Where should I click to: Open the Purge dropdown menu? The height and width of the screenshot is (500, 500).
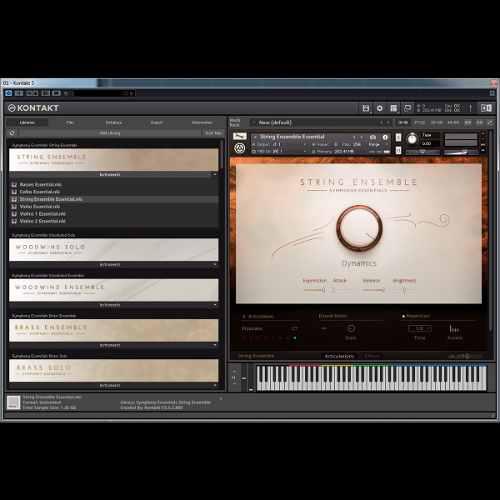(x=377, y=144)
